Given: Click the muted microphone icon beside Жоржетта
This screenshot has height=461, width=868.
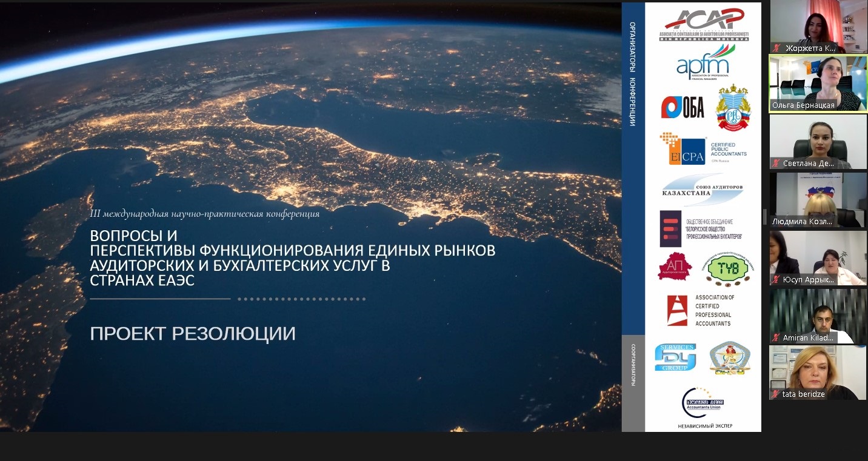Looking at the screenshot, I should [776, 48].
